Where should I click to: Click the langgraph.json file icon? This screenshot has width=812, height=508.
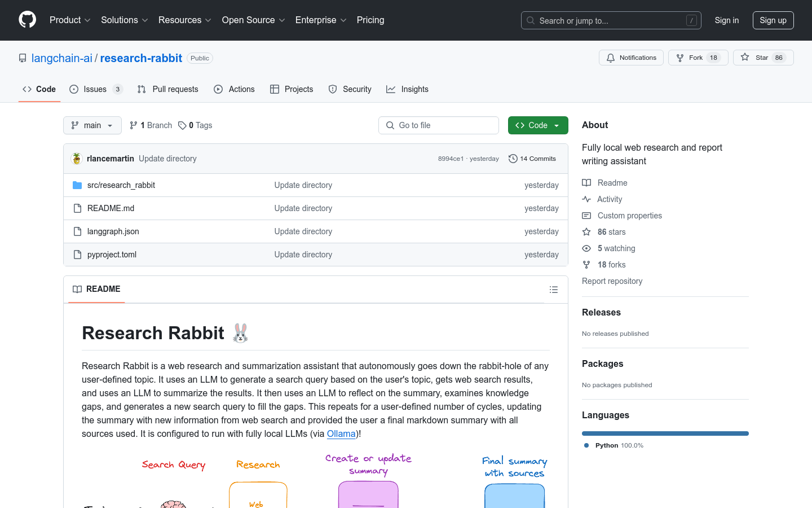tap(77, 231)
